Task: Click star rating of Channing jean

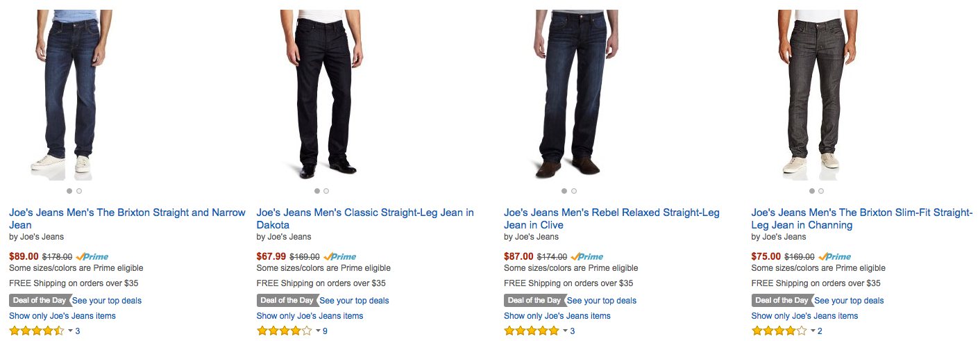Action: [x=779, y=331]
